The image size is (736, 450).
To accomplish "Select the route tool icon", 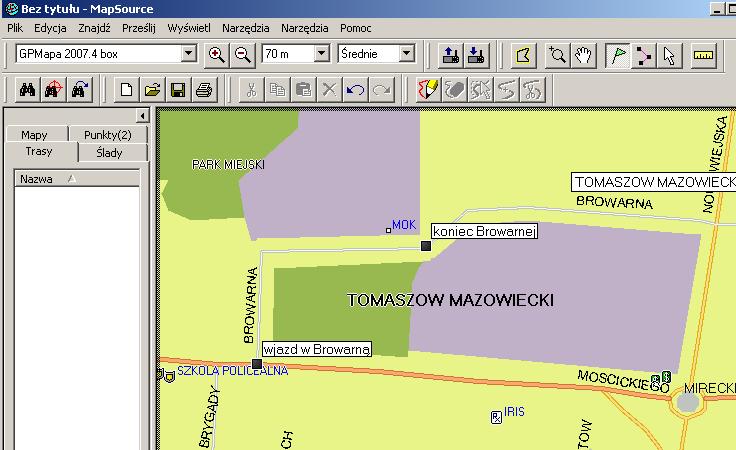I will tap(644, 54).
